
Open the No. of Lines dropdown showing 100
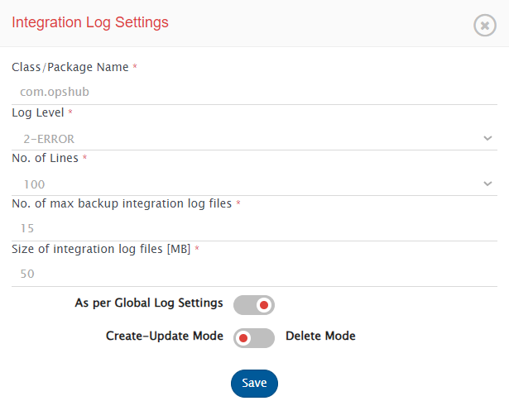point(248,184)
